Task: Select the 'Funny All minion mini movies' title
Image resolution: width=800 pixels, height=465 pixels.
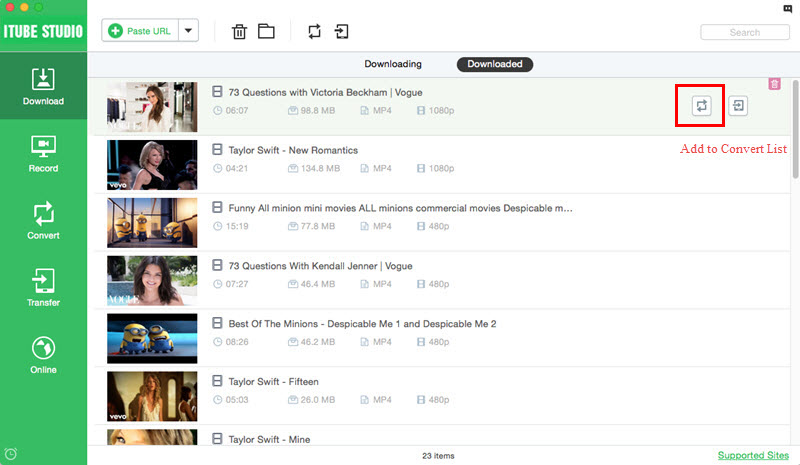Action: 401,208
